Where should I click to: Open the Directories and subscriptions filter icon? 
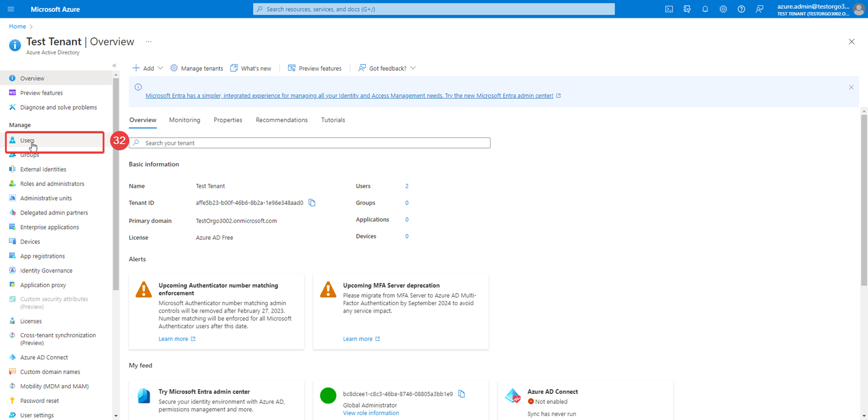point(687,9)
